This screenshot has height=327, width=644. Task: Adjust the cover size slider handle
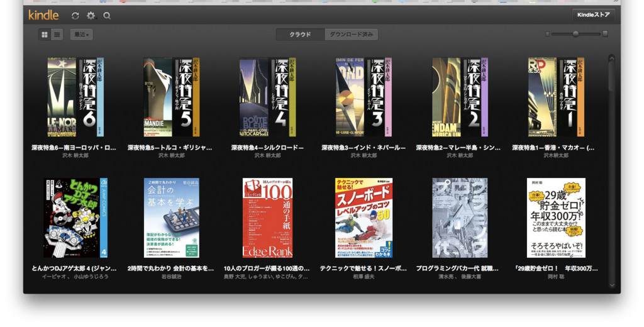tap(575, 34)
